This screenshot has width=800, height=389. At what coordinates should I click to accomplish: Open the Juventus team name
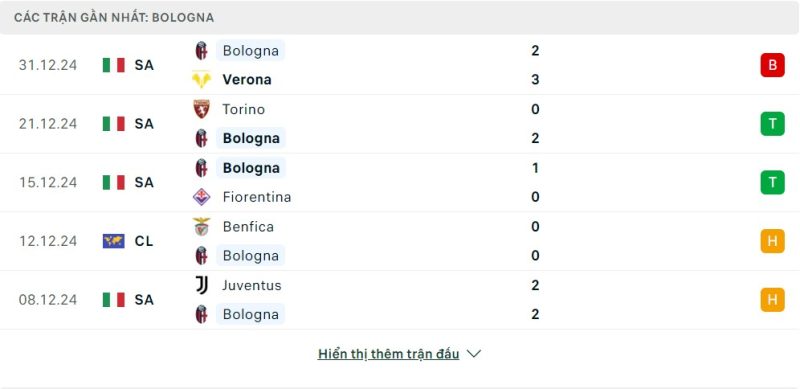(x=252, y=285)
